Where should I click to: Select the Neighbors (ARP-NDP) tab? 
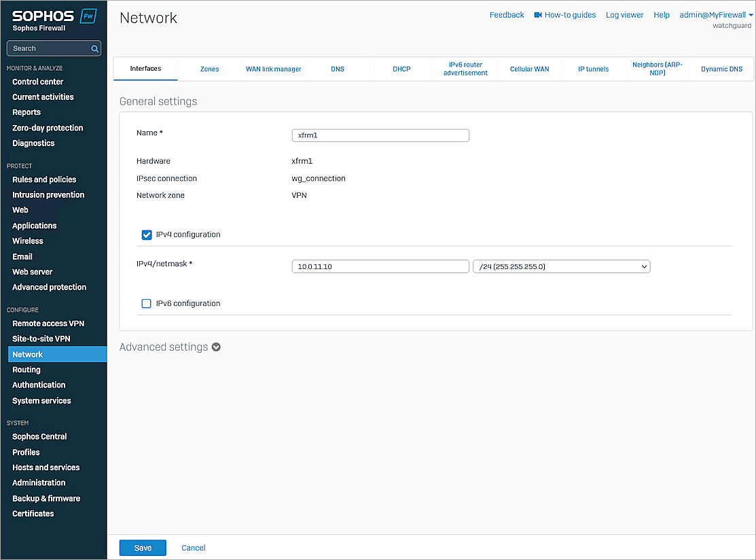coord(657,69)
